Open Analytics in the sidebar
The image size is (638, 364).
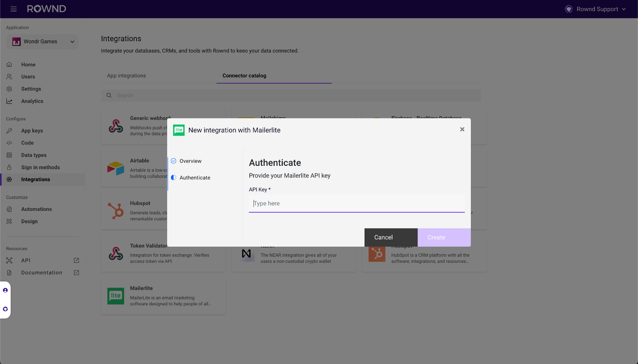[32, 101]
